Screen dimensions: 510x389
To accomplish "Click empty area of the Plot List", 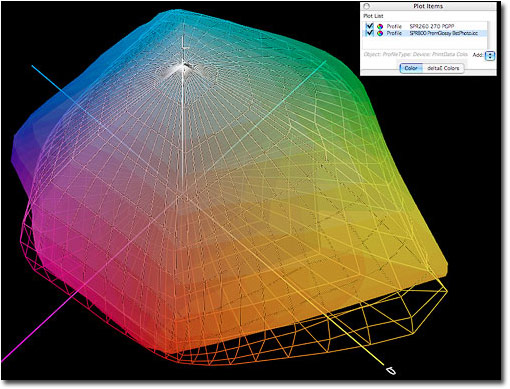I will tap(426, 43).
